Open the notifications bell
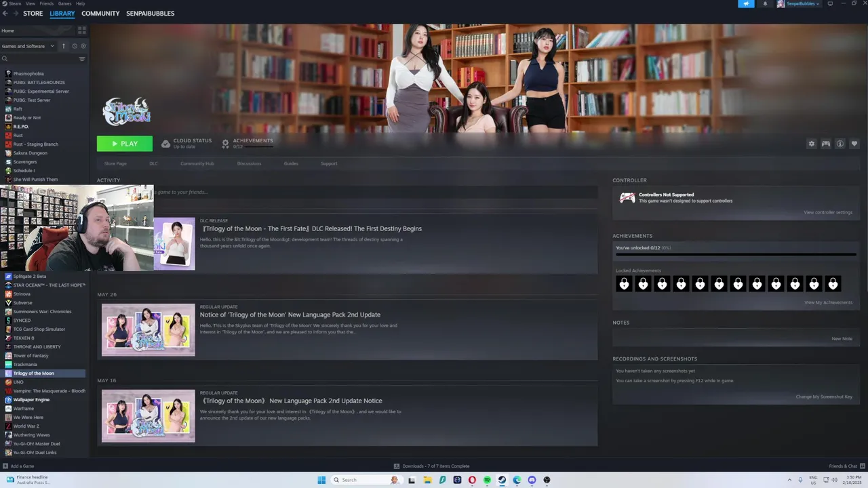The image size is (868, 488). coord(766,3)
